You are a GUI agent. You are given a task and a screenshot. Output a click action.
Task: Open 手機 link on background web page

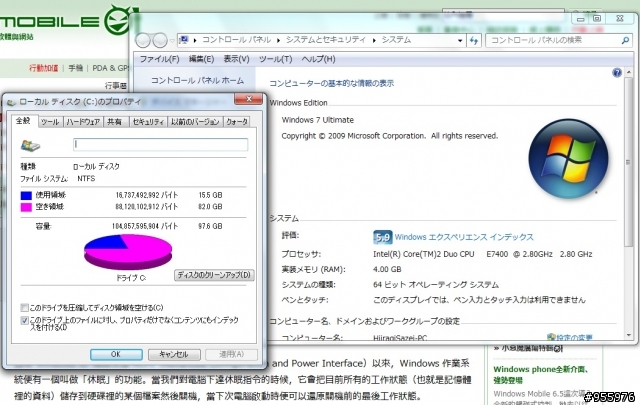[x=76, y=68]
